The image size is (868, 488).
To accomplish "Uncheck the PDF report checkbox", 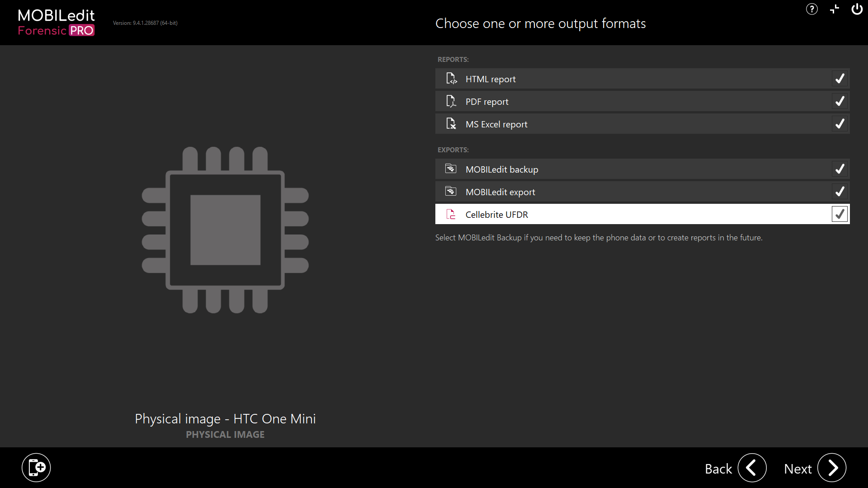I will click(x=840, y=101).
